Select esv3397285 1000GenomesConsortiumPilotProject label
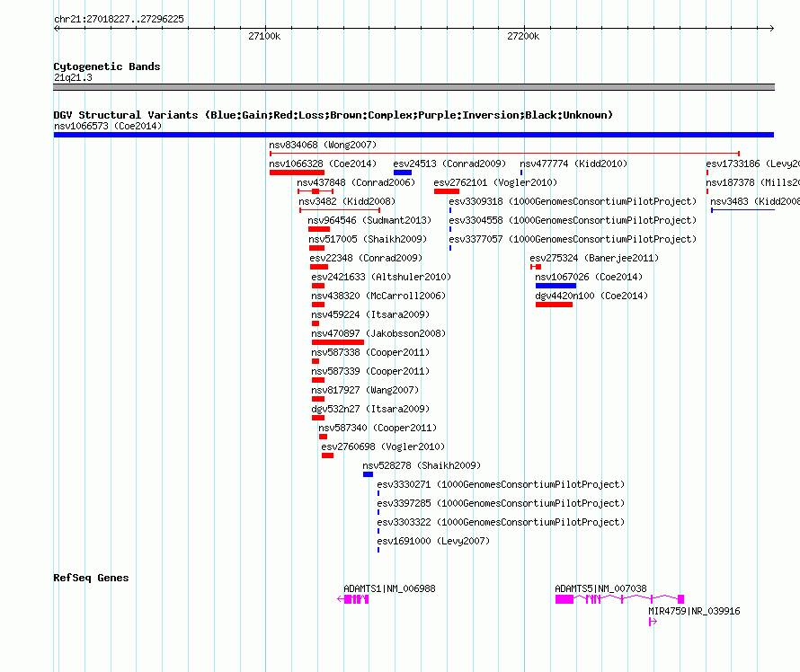 click(x=501, y=503)
